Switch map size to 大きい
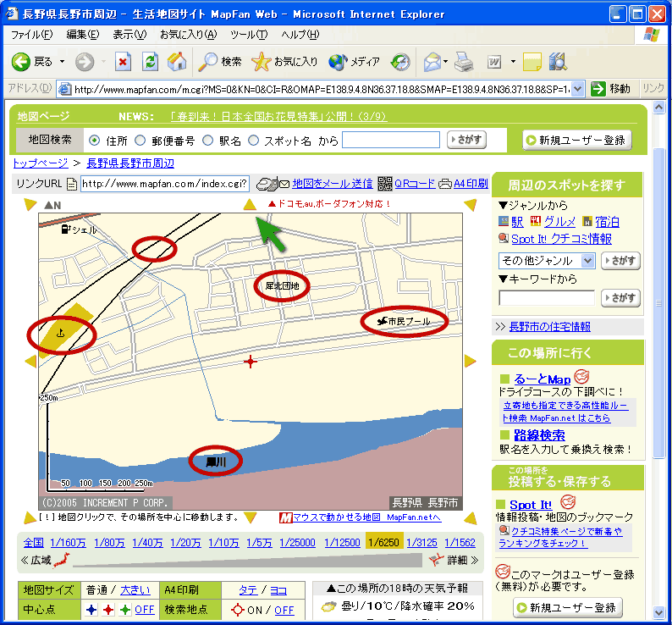The width and height of the screenshot is (672, 625). [135, 590]
